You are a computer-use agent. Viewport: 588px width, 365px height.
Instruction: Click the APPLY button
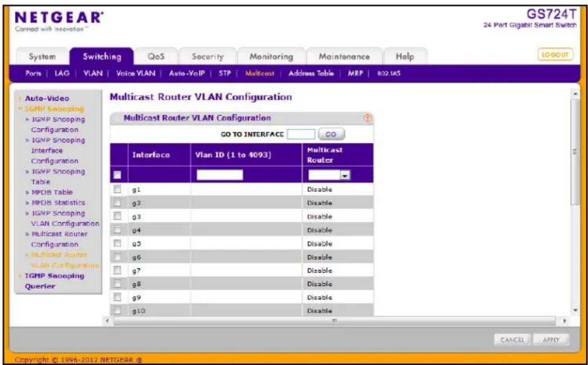pos(551,340)
